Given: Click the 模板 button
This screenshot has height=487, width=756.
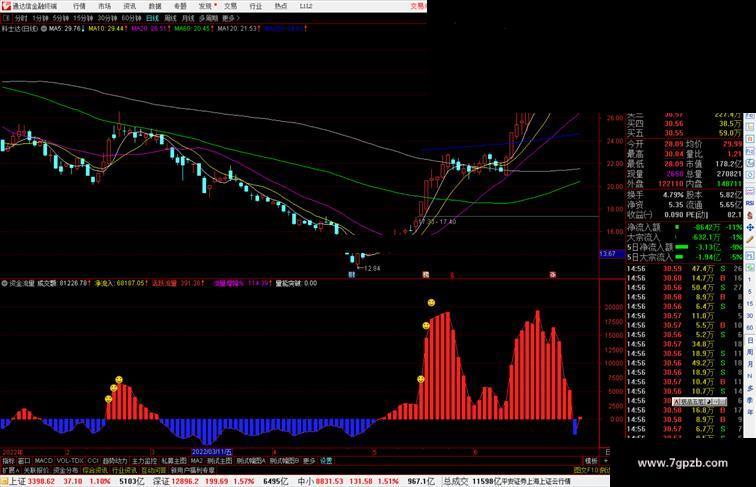Looking at the screenshot, I should coord(591,461).
